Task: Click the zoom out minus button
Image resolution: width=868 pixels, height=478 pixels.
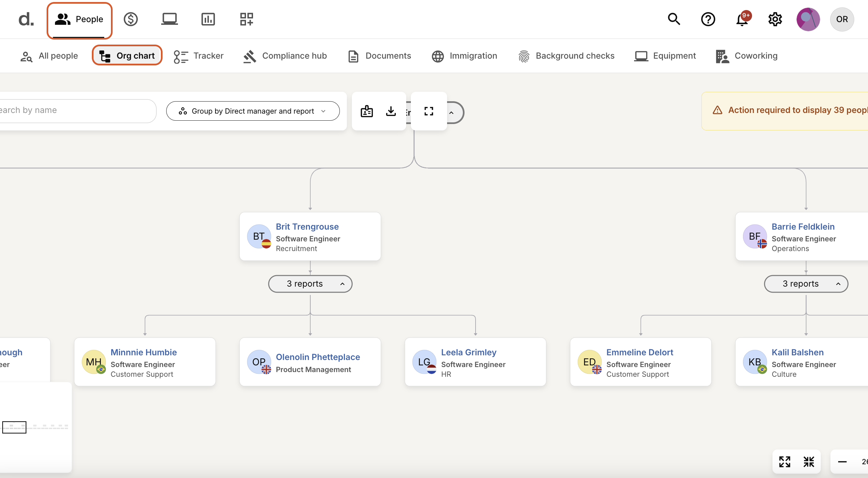Action: pos(842,462)
